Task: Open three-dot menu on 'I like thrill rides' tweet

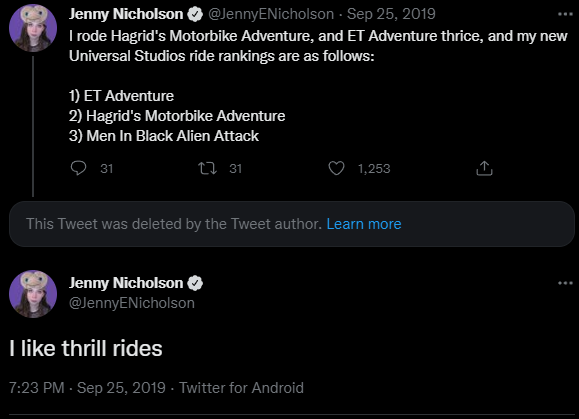Action: pos(565,283)
